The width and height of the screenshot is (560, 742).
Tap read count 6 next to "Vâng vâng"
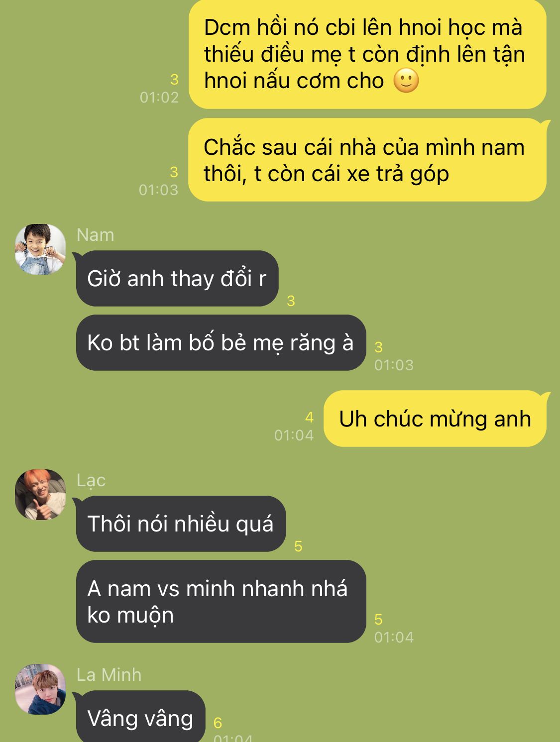[x=218, y=722]
